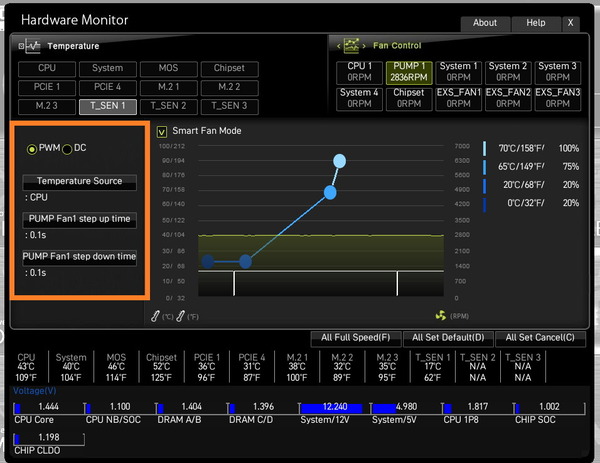Screen dimensions: 600x463
Task: Choose the PUMP 1 fan at 2836RPM
Action: point(409,72)
